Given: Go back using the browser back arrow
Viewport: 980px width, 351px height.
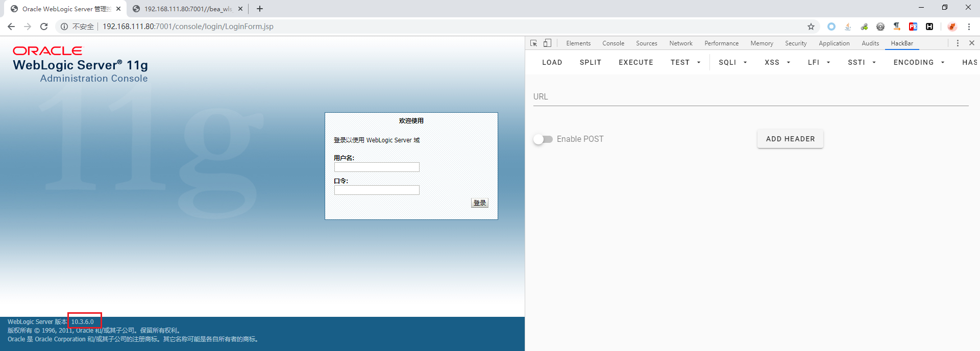Looking at the screenshot, I should tap(11, 27).
